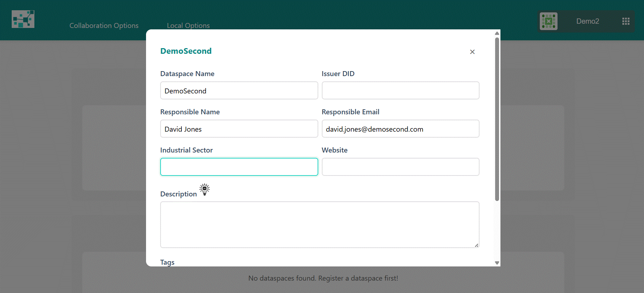Click the Website input field
644x293 pixels.
(x=400, y=167)
